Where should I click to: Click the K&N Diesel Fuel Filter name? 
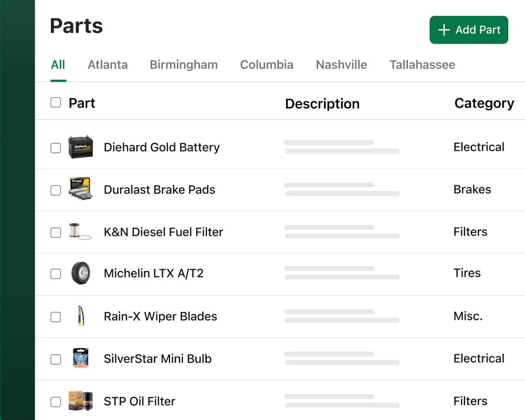pyautogui.click(x=163, y=232)
